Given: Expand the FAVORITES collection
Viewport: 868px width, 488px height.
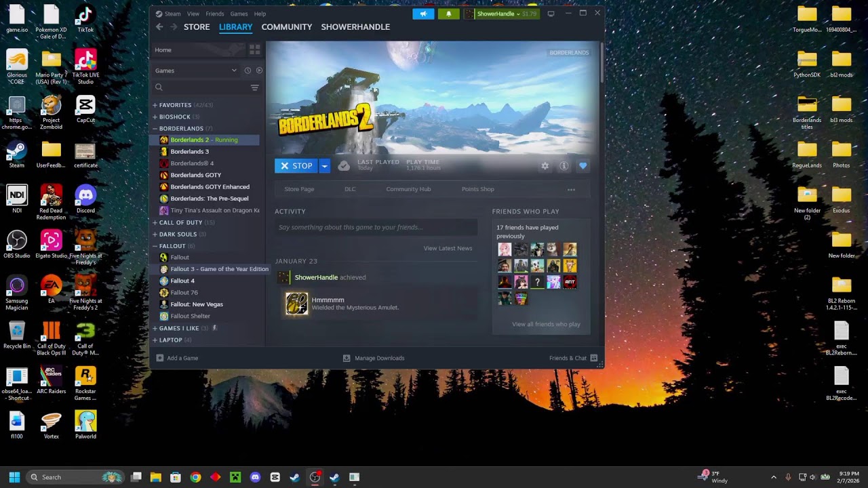Looking at the screenshot, I should click(155, 105).
